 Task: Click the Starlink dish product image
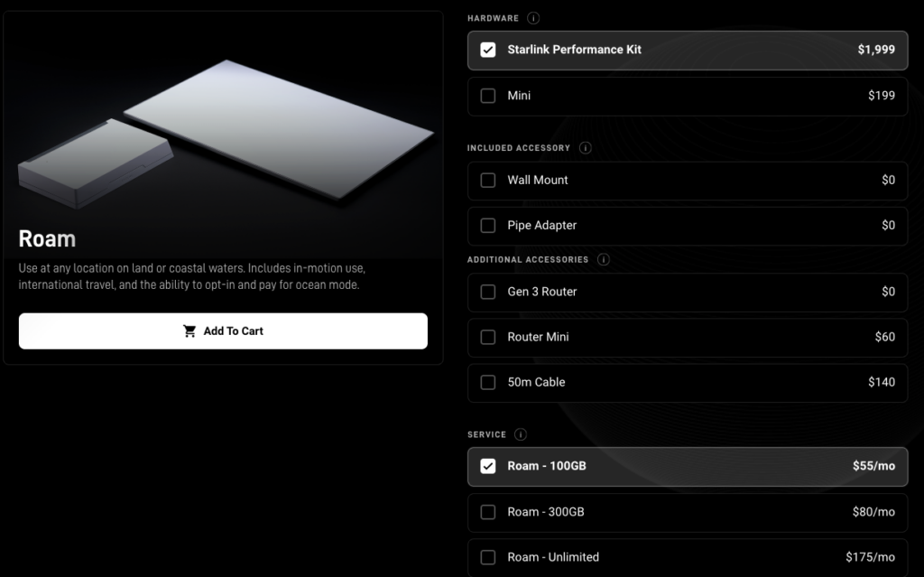pos(226,134)
